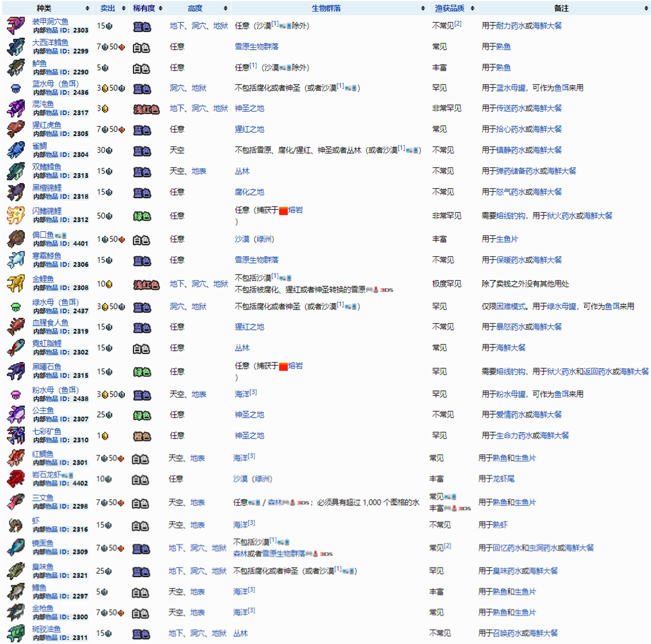Click the 备注 column header
651x644 pixels.
pyautogui.click(x=561, y=8)
